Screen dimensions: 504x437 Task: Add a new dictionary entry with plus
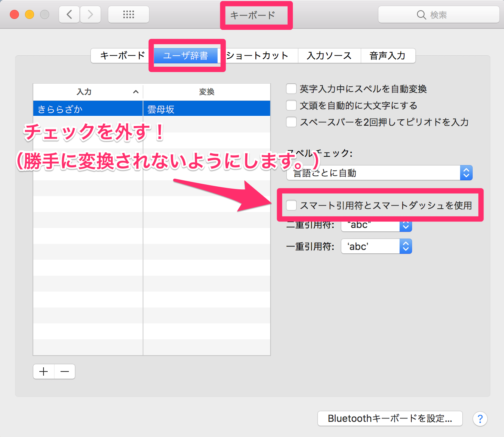[x=44, y=371]
